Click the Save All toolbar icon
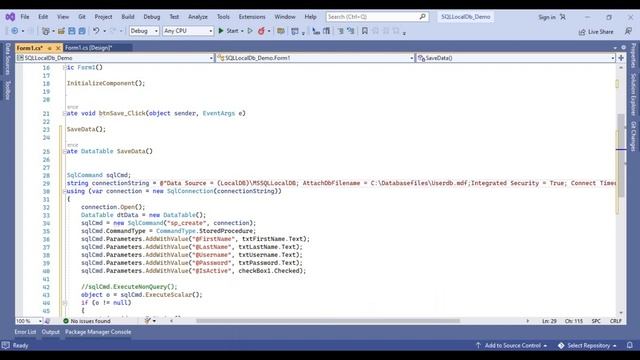The height and width of the screenshot is (360, 640). click(x=82, y=31)
